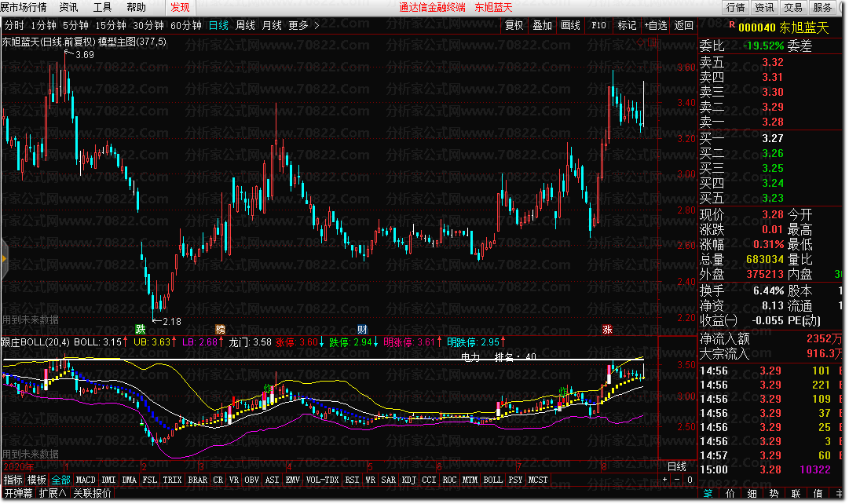Image resolution: width=849 pixels, height=504 pixels.
Task: Open the 关联报价 related quotes
Action: click(x=92, y=493)
